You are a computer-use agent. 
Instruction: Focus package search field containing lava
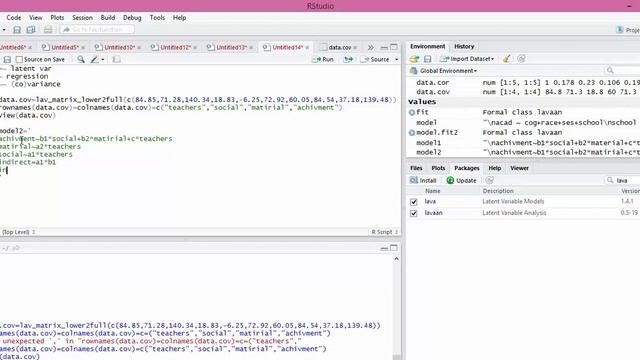622,180
